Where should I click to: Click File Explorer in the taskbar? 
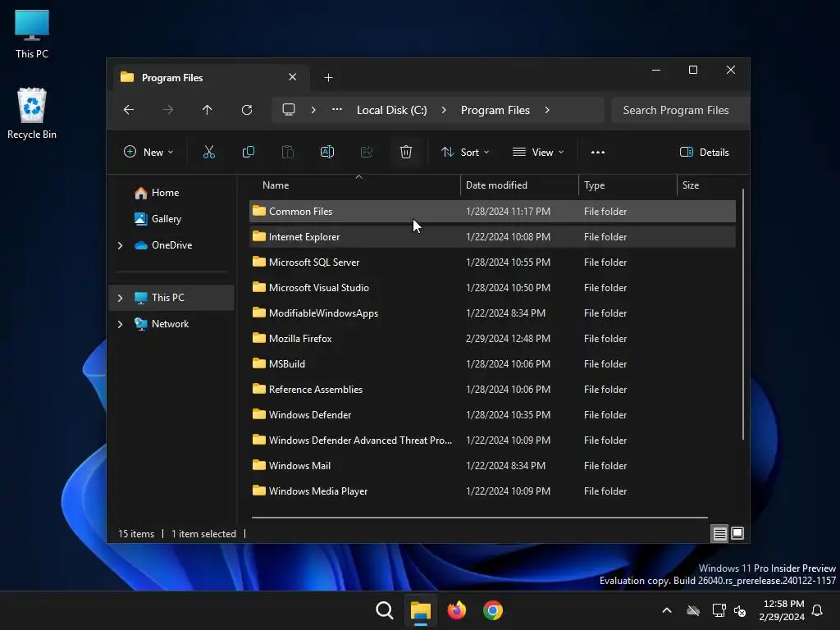[x=421, y=610]
